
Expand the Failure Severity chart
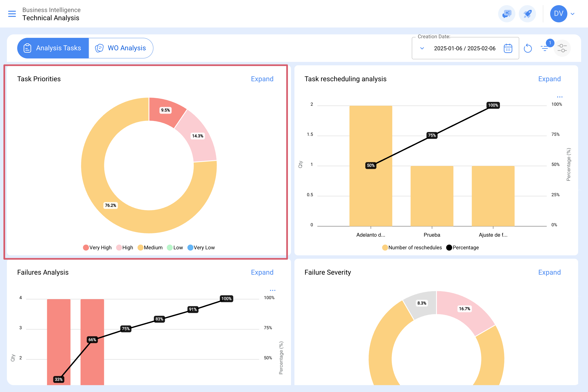pyautogui.click(x=549, y=272)
